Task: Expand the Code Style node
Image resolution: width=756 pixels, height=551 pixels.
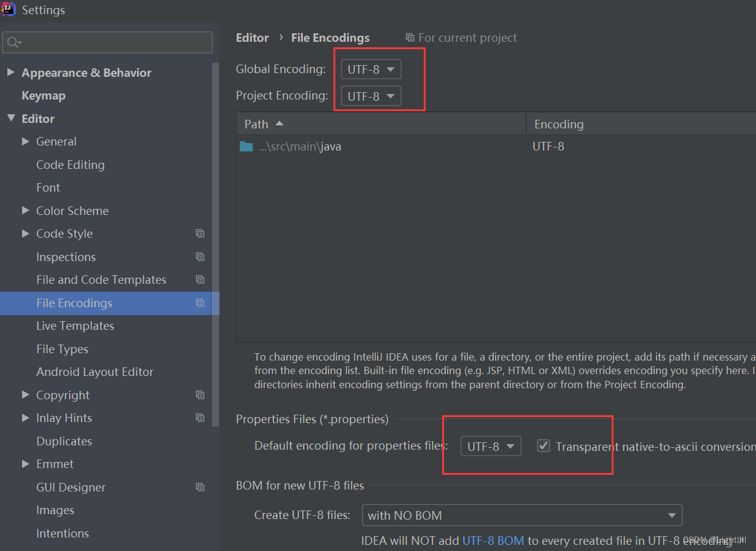Action: (25, 233)
